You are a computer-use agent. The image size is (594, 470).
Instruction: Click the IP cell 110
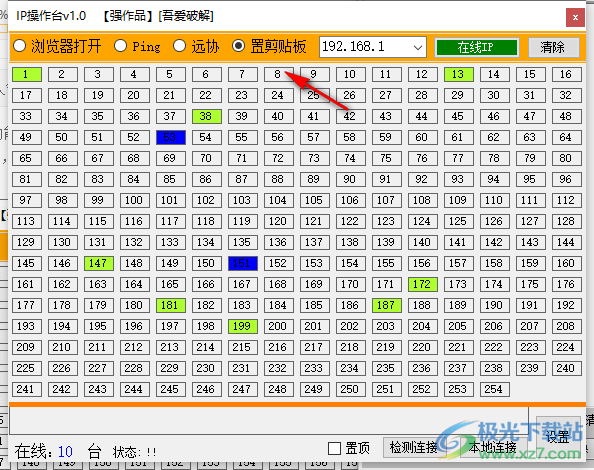click(494, 200)
